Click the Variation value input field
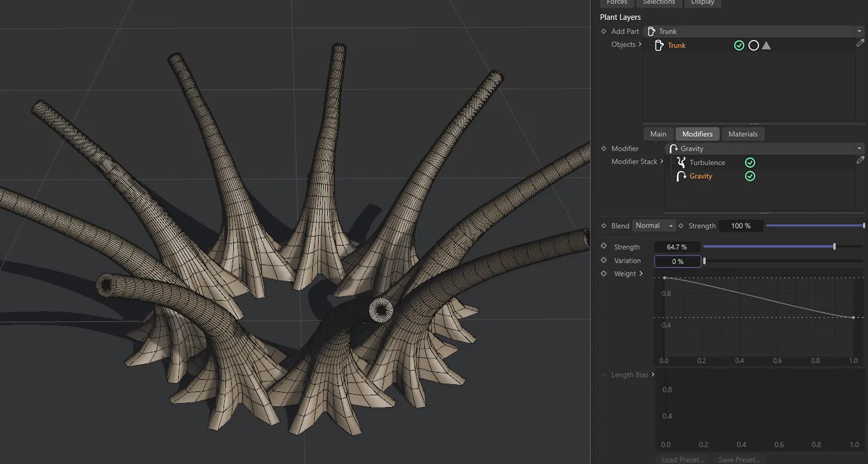Viewport: 868px width, 464px height. point(678,261)
